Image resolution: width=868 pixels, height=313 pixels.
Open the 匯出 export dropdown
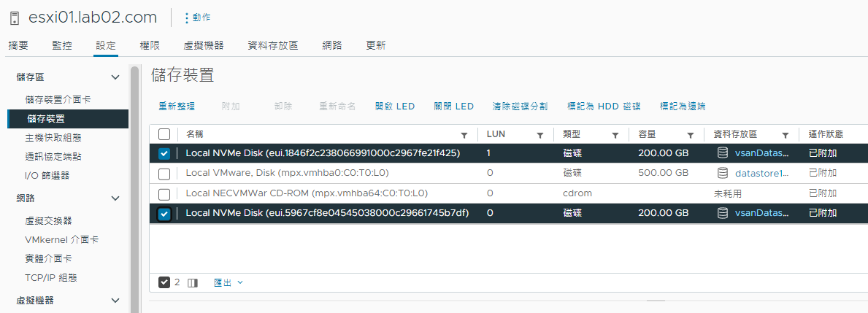tap(228, 282)
